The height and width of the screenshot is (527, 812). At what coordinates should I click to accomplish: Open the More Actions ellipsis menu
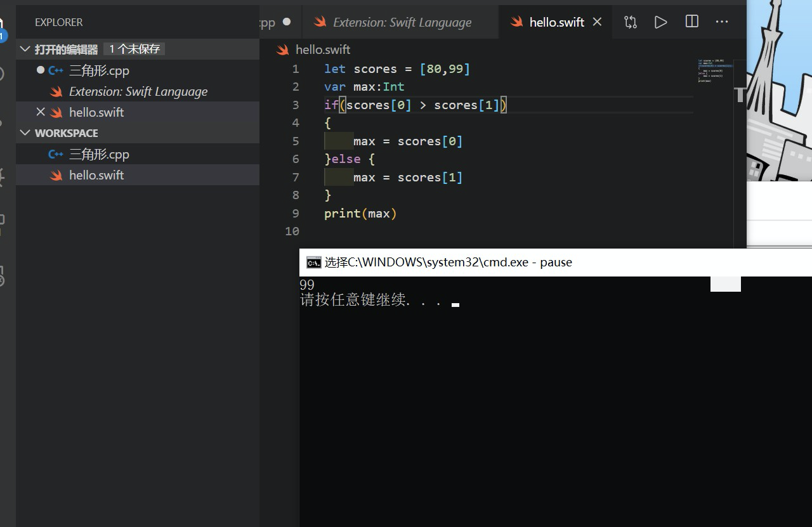point(721,22)
